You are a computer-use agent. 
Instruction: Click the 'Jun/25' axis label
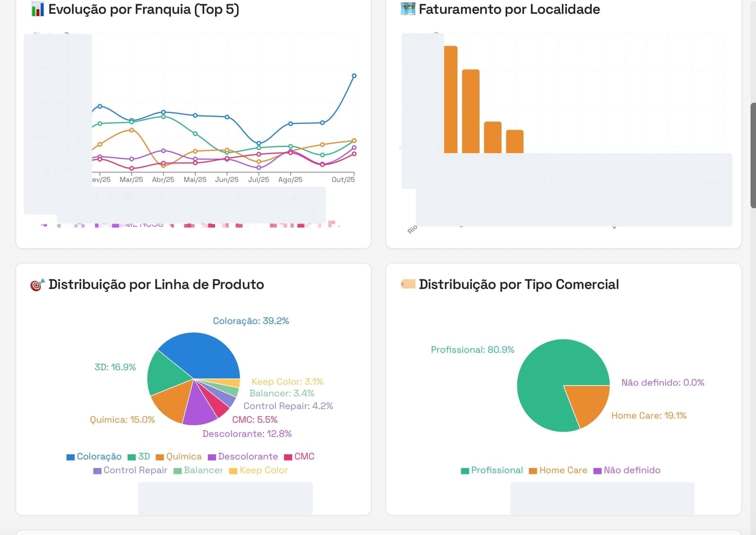227,180
